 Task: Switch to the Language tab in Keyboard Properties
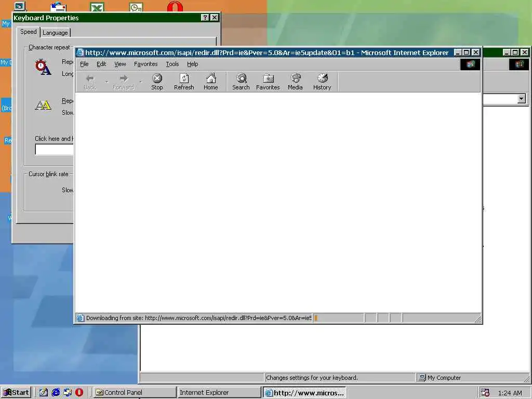tap(55, 33)
